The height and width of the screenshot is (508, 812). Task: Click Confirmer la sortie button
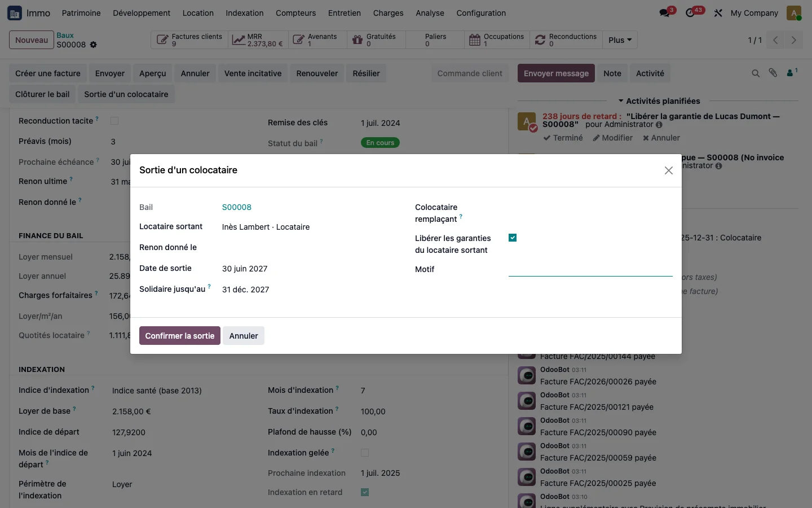[180, 336]
